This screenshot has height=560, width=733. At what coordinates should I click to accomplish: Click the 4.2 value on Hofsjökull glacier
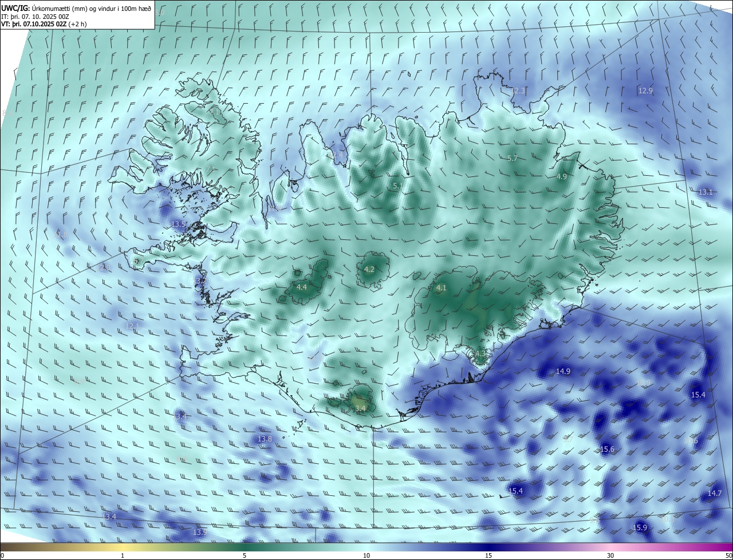click(x=369, y=269)
